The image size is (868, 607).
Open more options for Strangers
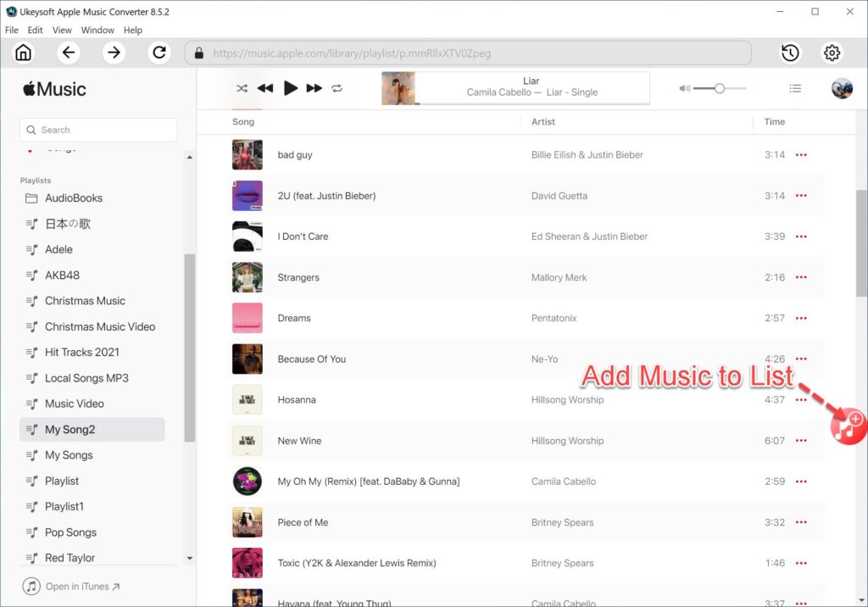point(801,277)
